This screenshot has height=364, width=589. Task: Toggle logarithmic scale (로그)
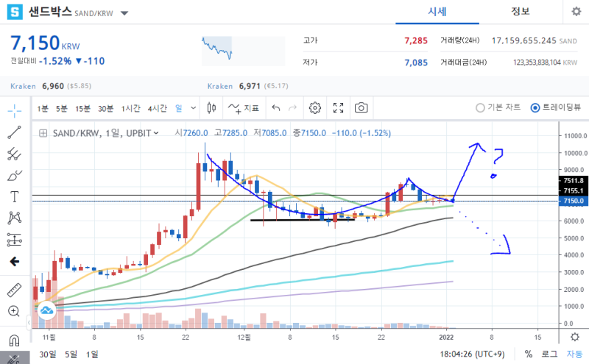[x=549, y=354]
